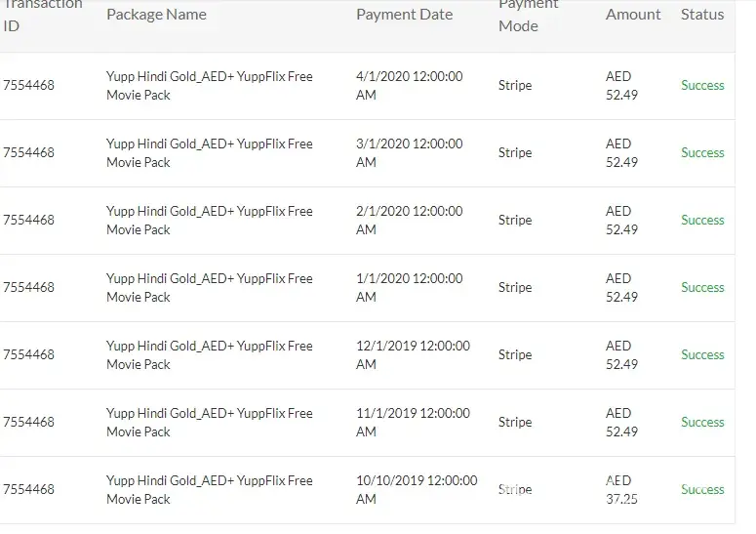The image size is (756, 534).
Task: Click the Status column header
Action: (x=702, y=15)
